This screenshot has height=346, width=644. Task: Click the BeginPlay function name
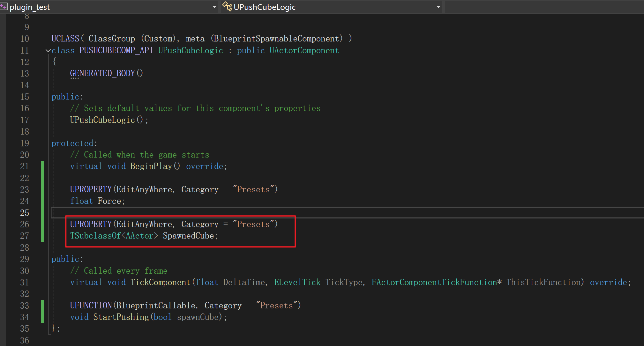click(151, 166)
